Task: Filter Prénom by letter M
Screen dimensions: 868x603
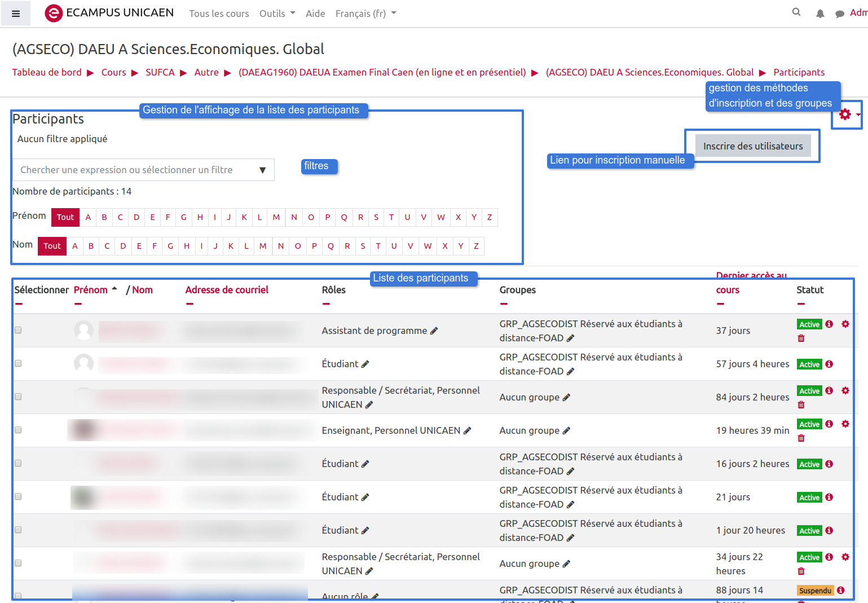Action: tap(276, 217)
